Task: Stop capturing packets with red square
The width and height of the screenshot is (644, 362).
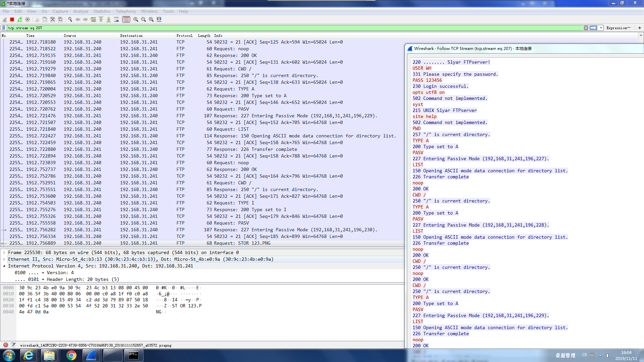Action: pos(12,19)
